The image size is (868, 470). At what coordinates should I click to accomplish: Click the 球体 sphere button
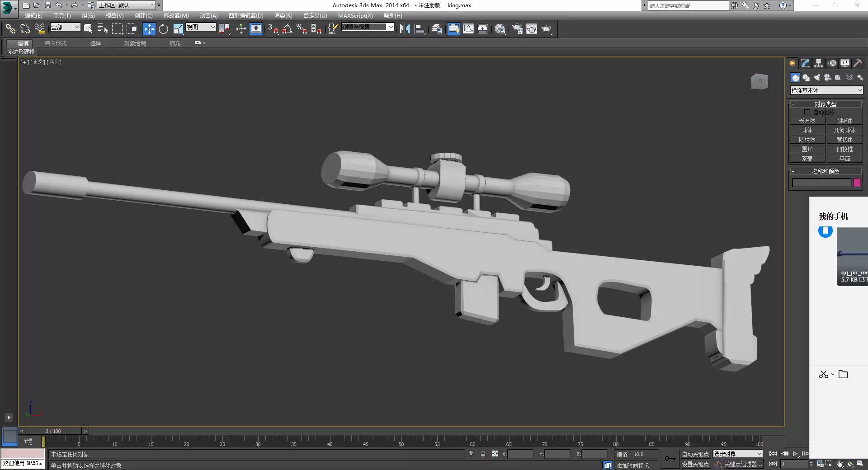tap(807, 130)
